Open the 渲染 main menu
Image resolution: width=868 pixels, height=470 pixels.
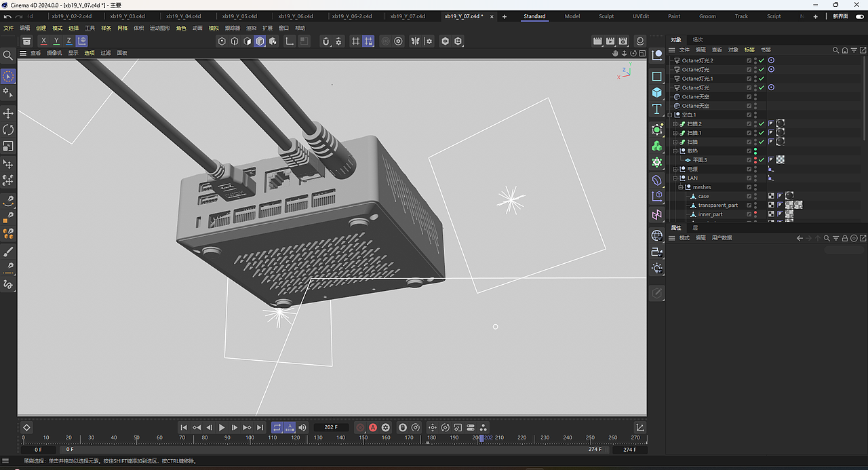tap(251, 28)
